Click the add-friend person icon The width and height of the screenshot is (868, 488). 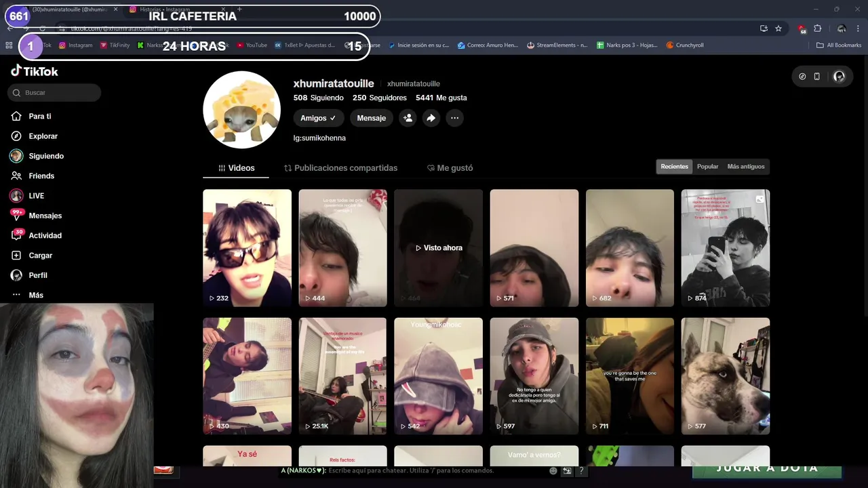408,118
